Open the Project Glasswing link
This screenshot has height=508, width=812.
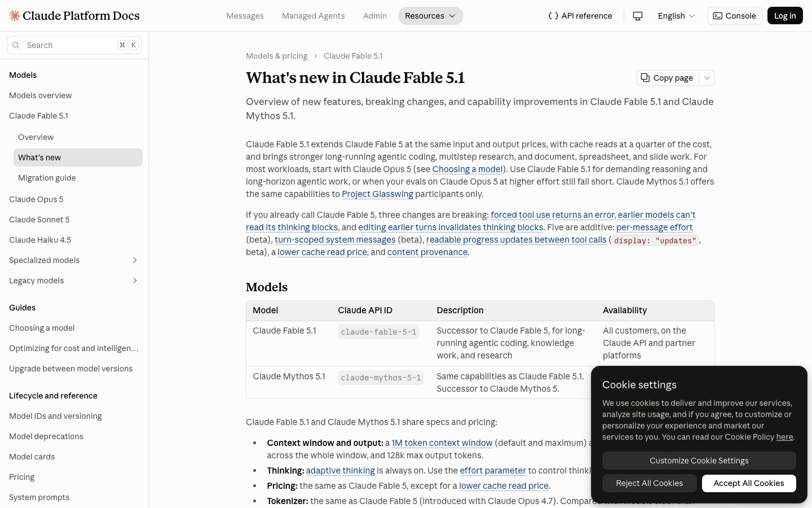[x=377, y=194]
